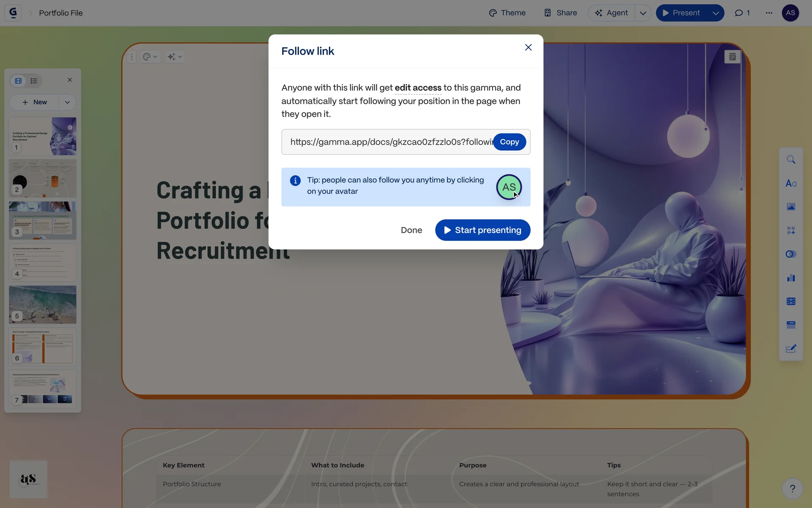Expand the Present options chevron
The width and height of the screenshot is (812, 508).
[716, 13]
